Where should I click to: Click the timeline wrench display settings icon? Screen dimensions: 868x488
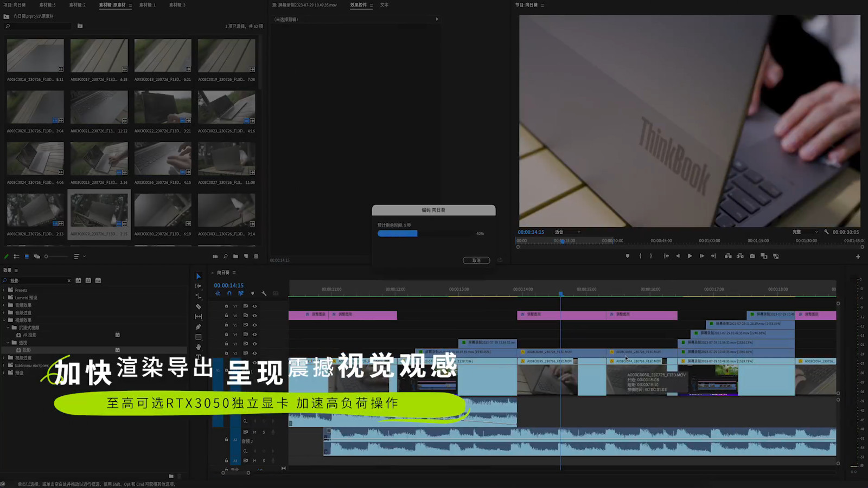[x=264, y=293]
